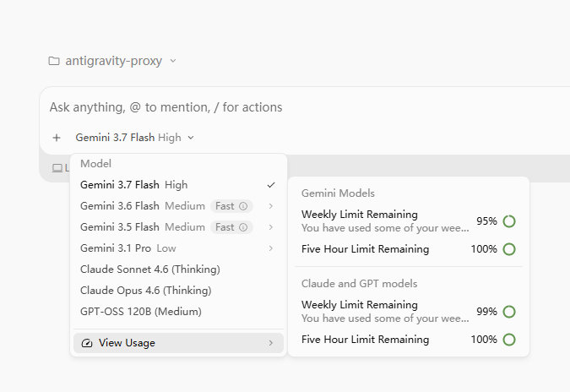Expand Gemini 3.1 Pro submenu arrow
570x392 pixels.
click(x=271, y=248)
